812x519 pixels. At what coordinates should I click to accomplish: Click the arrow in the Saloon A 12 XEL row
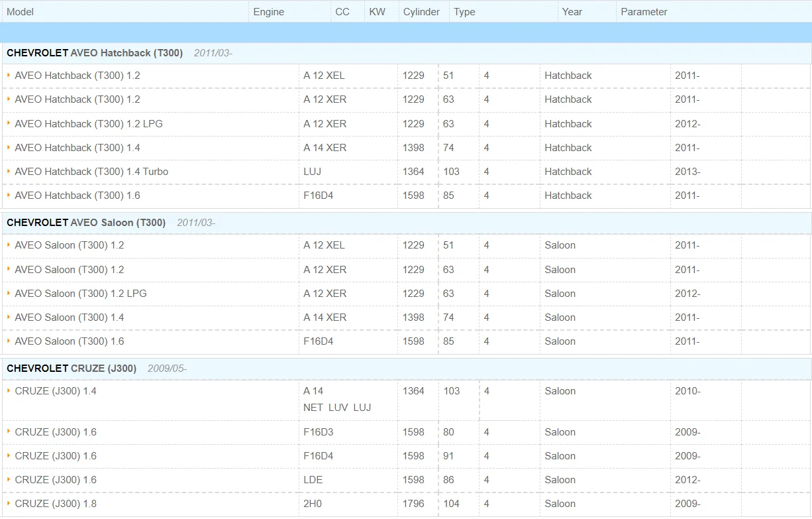coord(9,245)
